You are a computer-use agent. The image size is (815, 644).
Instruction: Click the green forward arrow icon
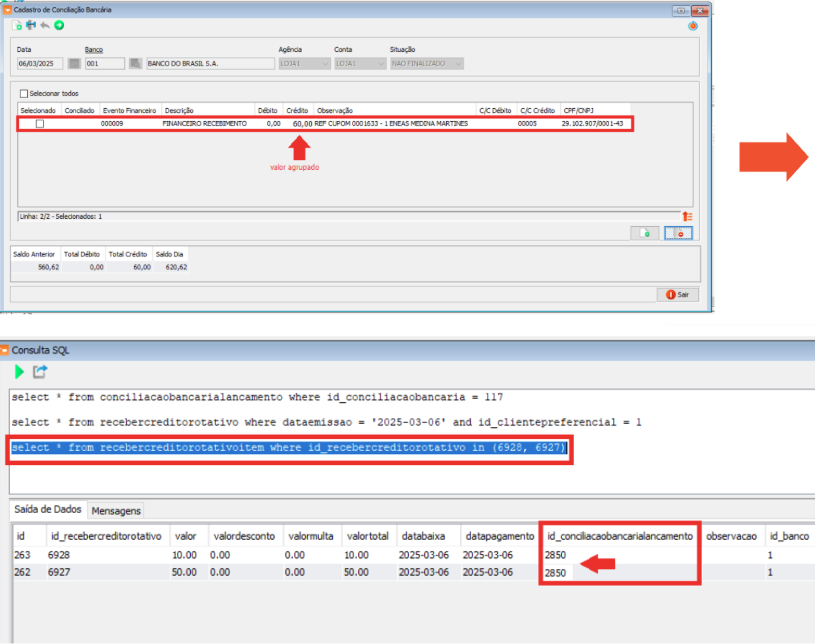[59, 25]
